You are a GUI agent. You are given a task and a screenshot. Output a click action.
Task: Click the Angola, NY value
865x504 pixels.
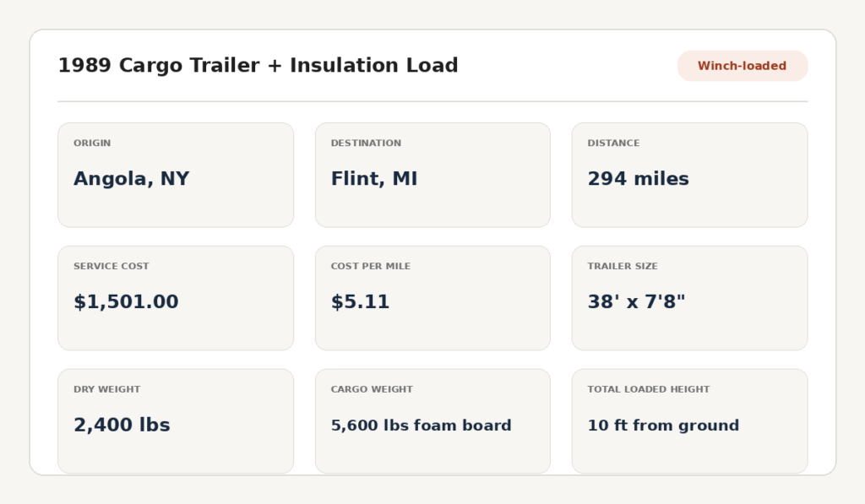131,179
